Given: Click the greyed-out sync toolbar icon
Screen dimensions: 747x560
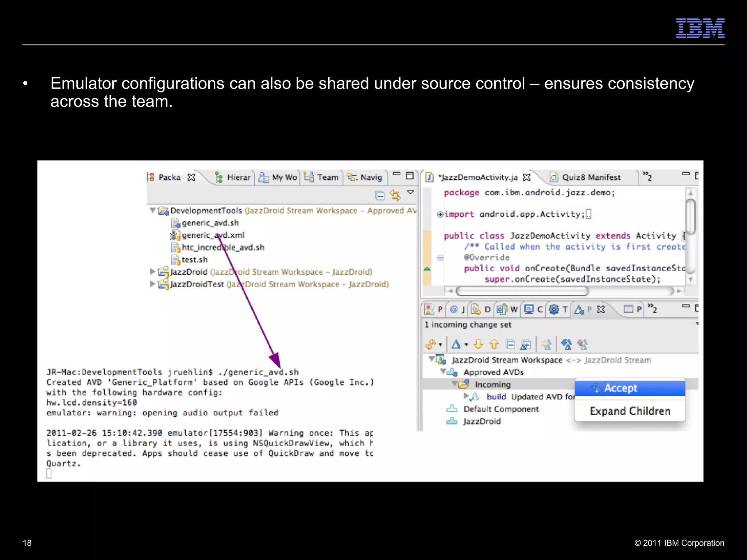Looking at the screenshot, I should [x=582, y=344].
